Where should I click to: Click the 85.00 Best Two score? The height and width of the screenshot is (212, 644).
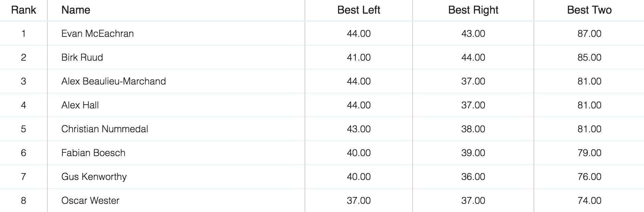[x=589, y=57]
